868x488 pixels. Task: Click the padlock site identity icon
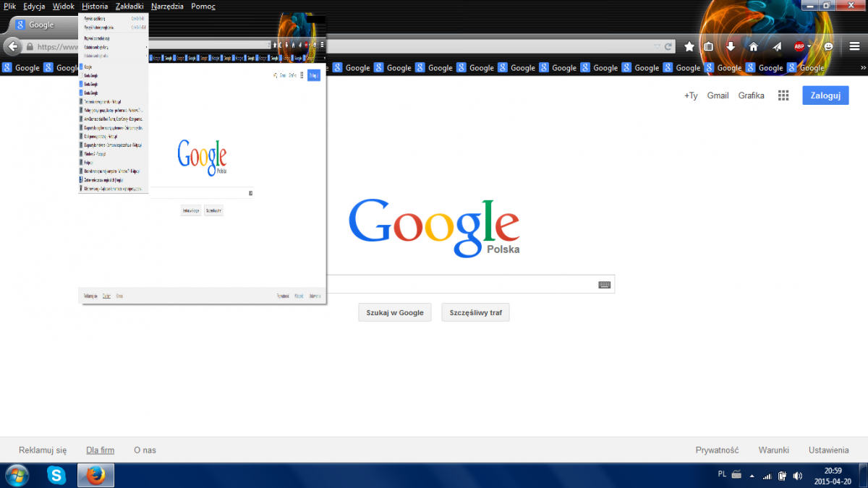click(x=30, y=46)
